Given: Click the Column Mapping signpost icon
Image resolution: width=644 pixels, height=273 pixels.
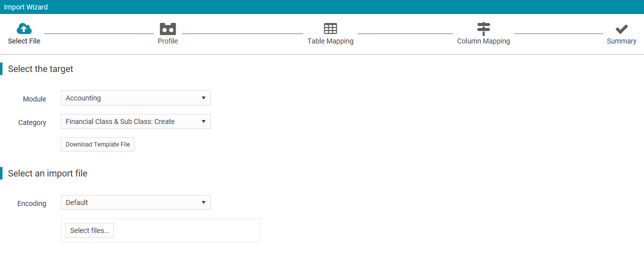Looking at the screenshot, I should tap(484, 28).
